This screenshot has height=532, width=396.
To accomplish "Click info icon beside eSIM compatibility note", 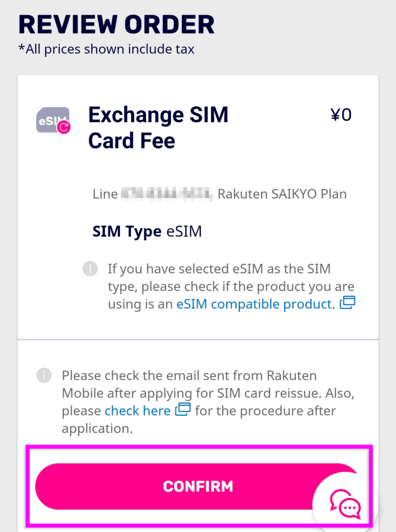I will [x=90, y=269].
